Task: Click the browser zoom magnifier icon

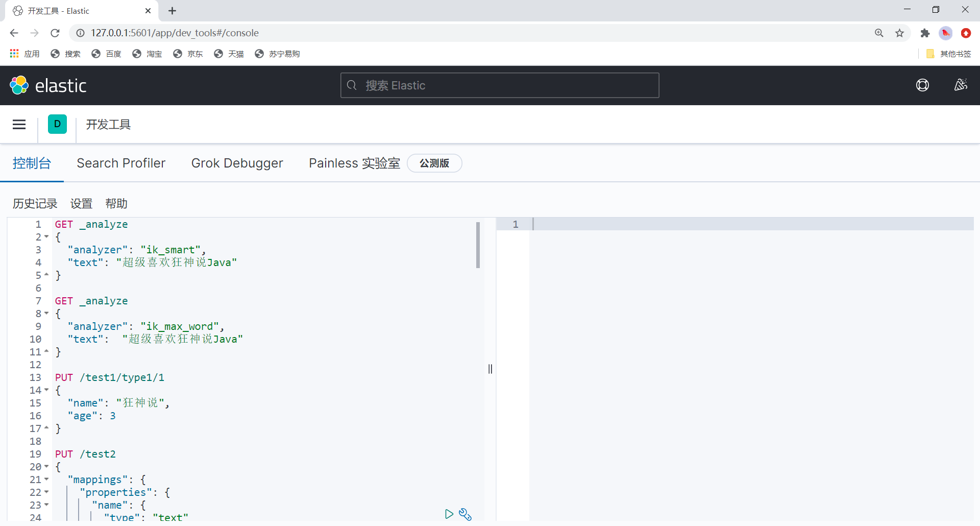Action: coord(879,33)
